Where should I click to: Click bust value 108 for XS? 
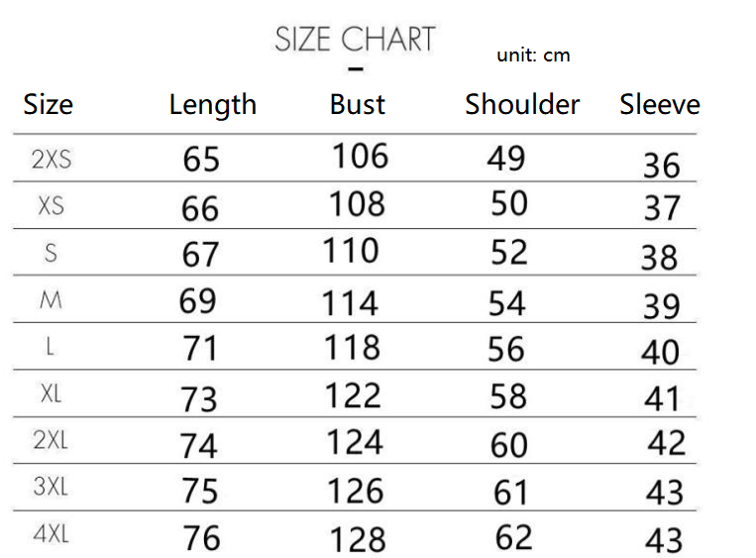(357, 203)
